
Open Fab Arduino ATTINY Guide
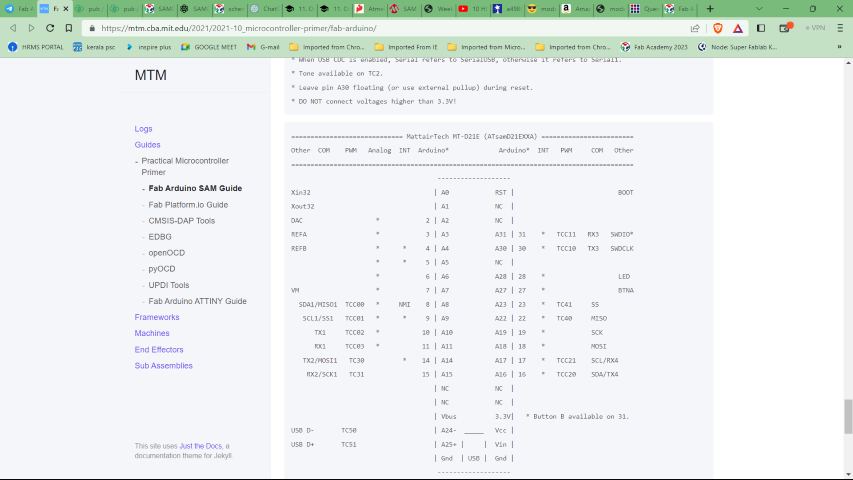coord(197,301)
